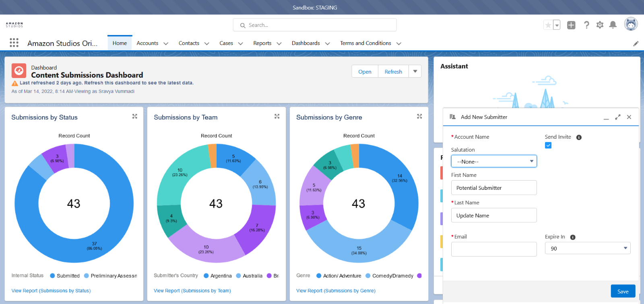Click the Last Name input field
The width and height of the screenshot is (644, 304).
(494, 216)
